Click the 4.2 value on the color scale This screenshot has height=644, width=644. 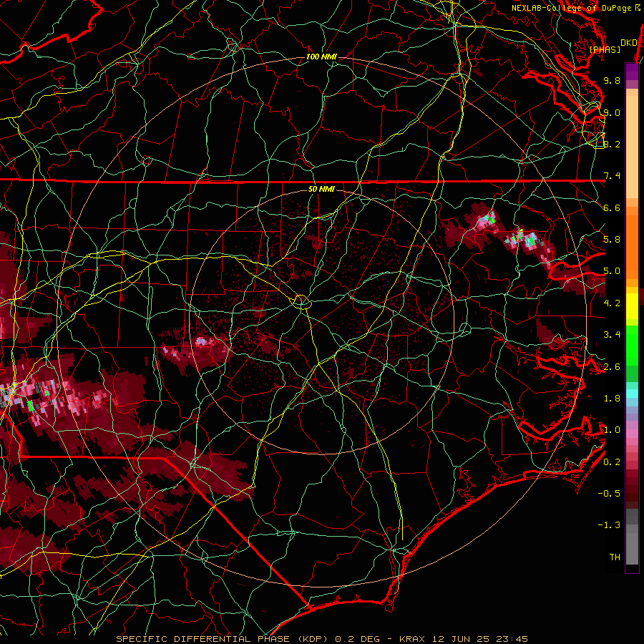612,303
